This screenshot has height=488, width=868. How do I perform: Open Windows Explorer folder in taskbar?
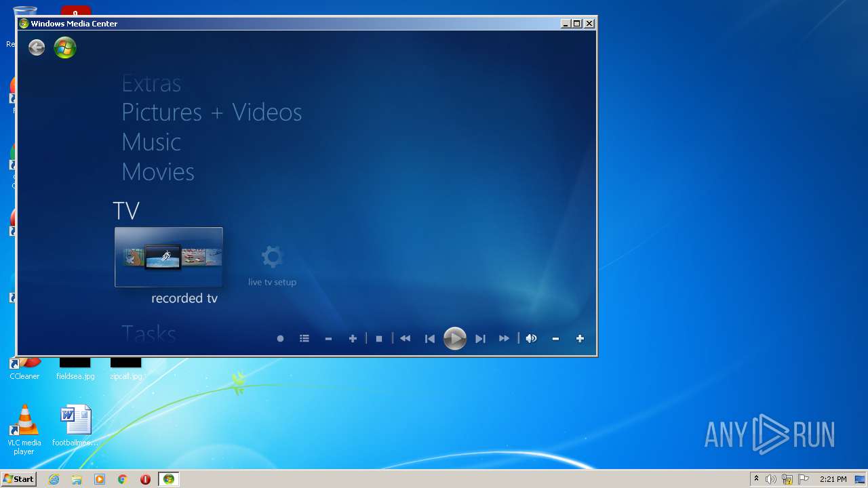click(77, 479)
